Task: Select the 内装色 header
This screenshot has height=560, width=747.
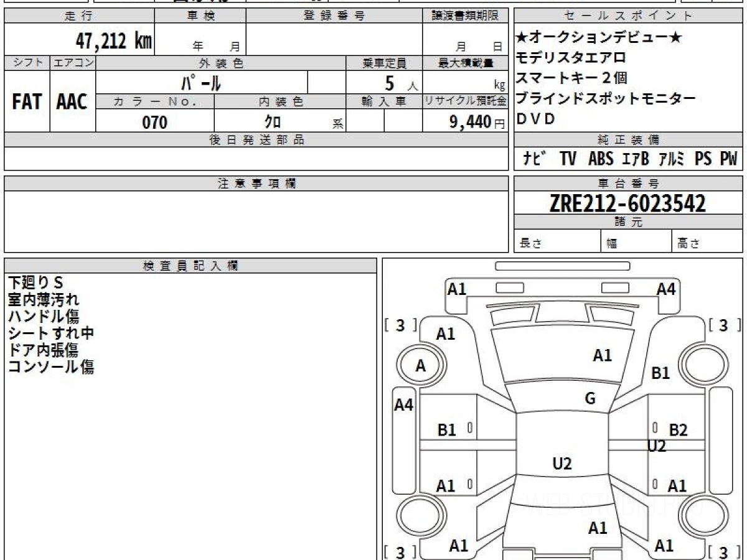Action: (x=280, y=102)
